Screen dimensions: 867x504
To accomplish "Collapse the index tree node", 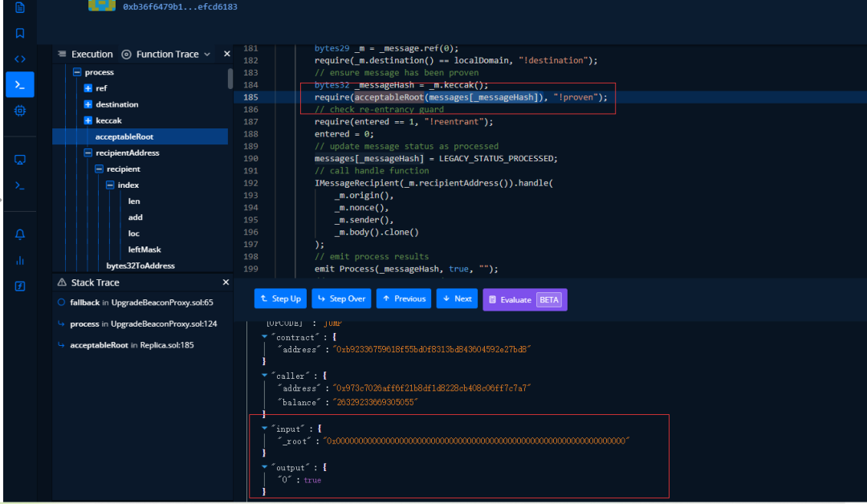I will pyautogui.click(x=110, y=185).
